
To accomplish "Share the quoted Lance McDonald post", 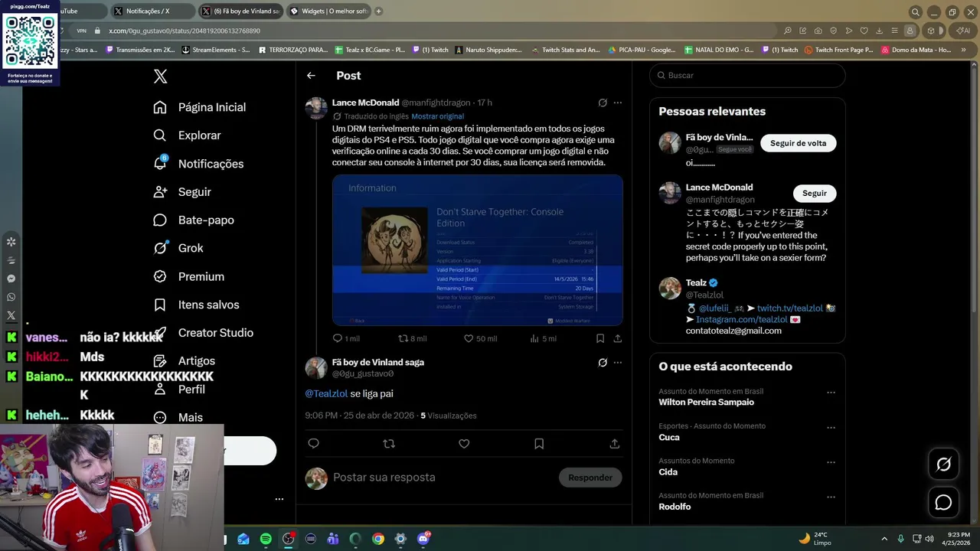I will pyautogui.click(x=617, y=338).
